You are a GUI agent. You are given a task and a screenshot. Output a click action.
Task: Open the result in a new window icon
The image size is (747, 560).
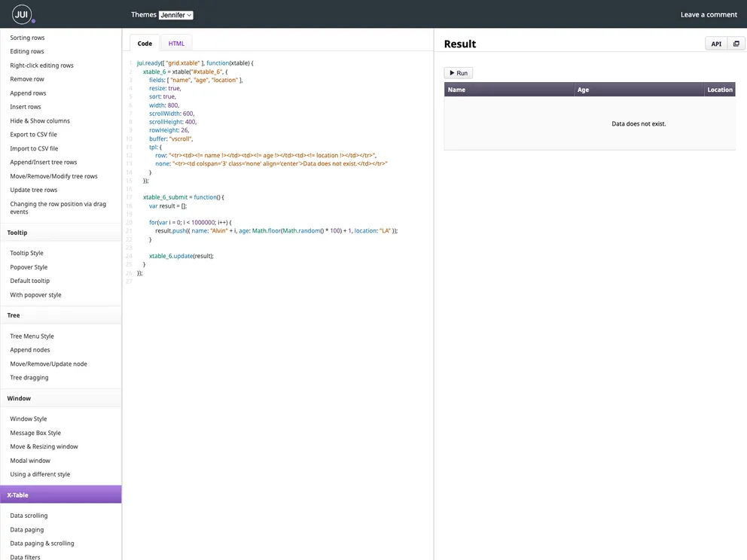(x=735, y=44)
